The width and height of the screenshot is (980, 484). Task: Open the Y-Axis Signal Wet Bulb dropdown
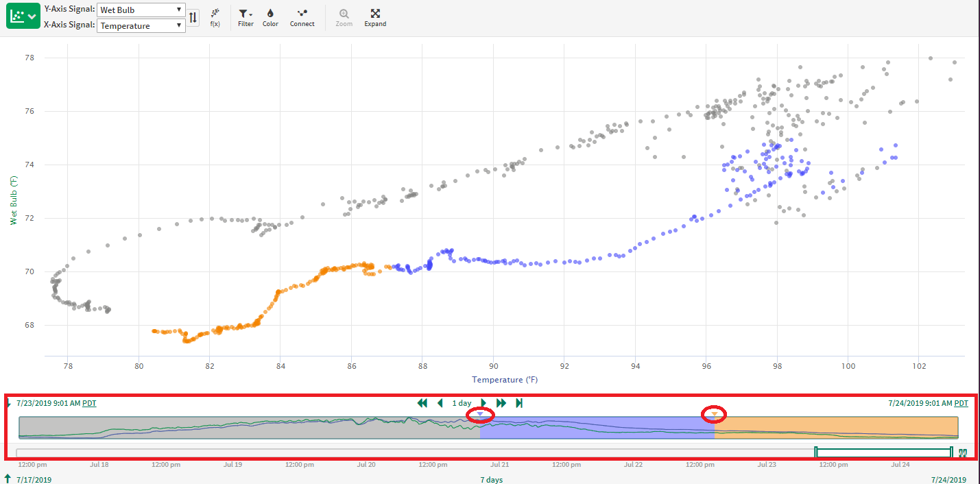[x=141, y=10]
